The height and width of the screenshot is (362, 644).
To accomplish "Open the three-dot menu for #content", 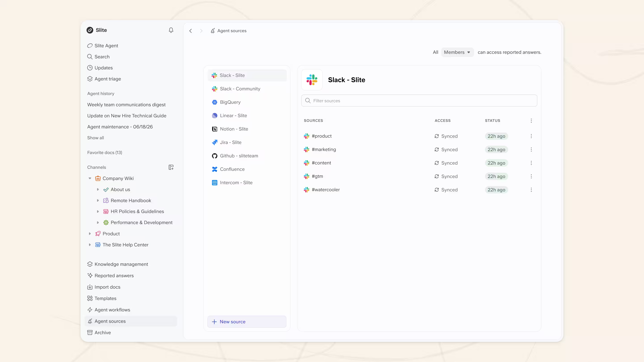I will [531, 163].
